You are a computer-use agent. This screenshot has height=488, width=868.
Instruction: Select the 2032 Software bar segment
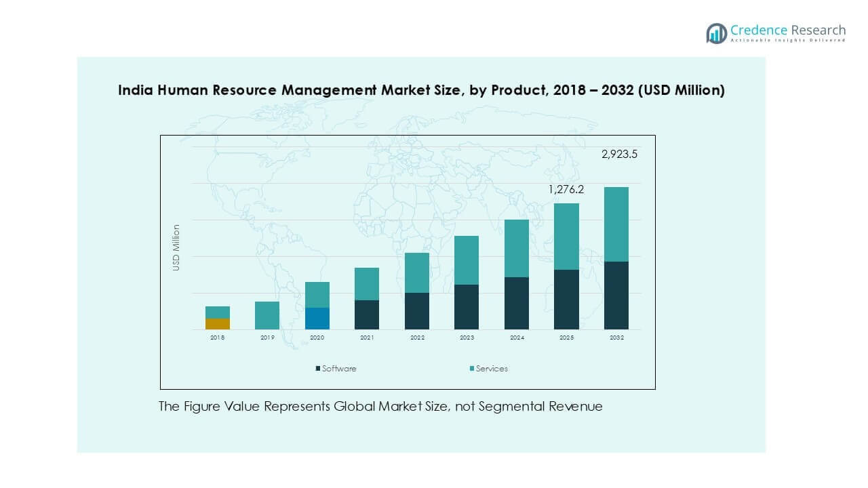[x=616, y=296]
